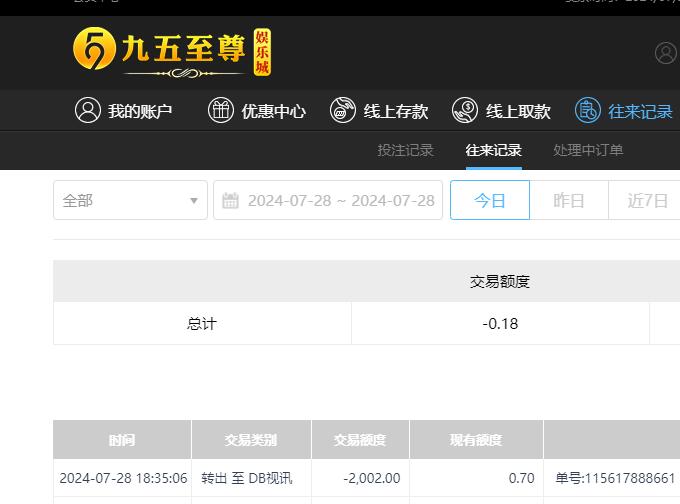The height and width of the screenshot is (504, 680).
Task: Switch to 往来记录 sub-tab
Action: click(494, 151)
